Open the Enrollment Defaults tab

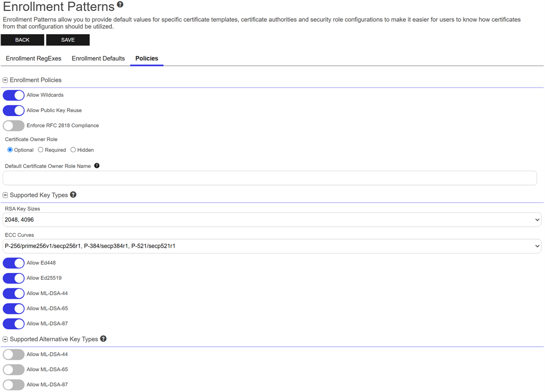click(98, 59)
